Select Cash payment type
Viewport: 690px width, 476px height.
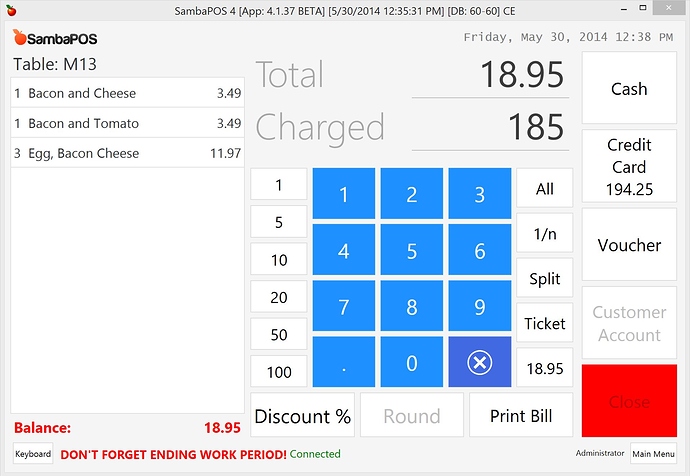629,88
